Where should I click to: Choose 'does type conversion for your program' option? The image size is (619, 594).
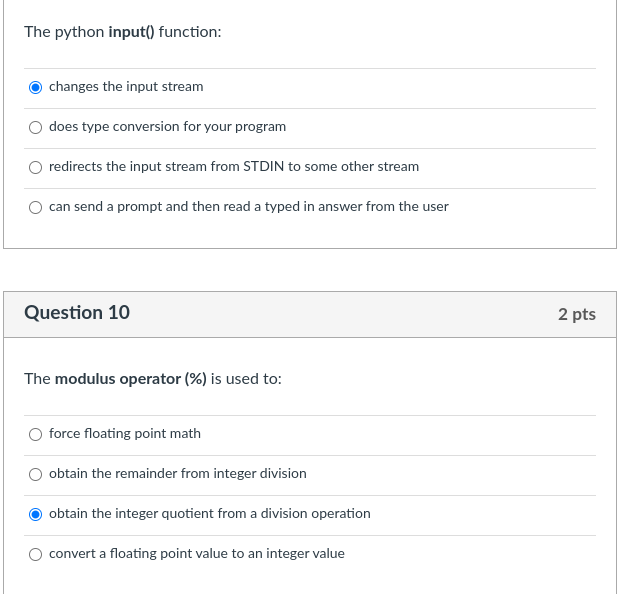(35, 127)
